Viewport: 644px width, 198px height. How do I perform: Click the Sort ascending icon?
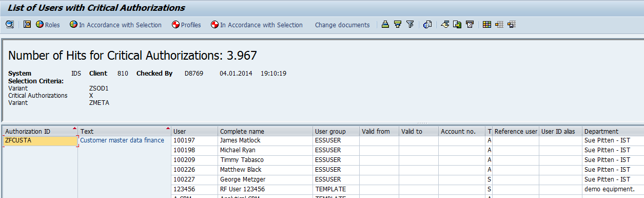[x=385, y=25]
